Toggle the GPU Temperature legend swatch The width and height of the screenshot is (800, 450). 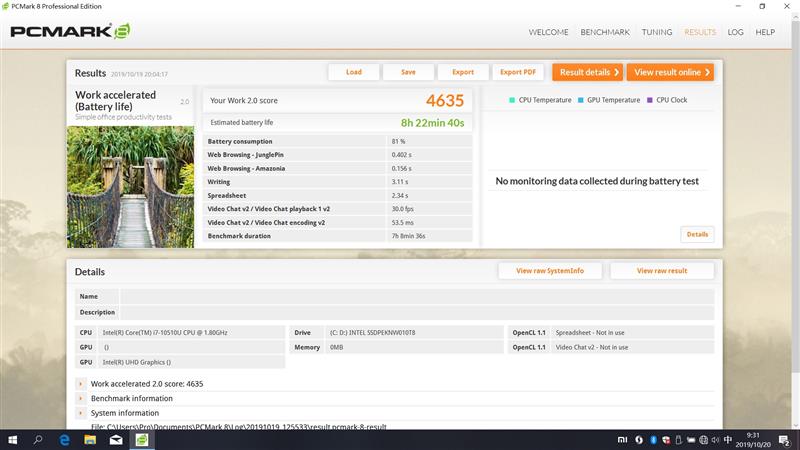pos(581,100)
